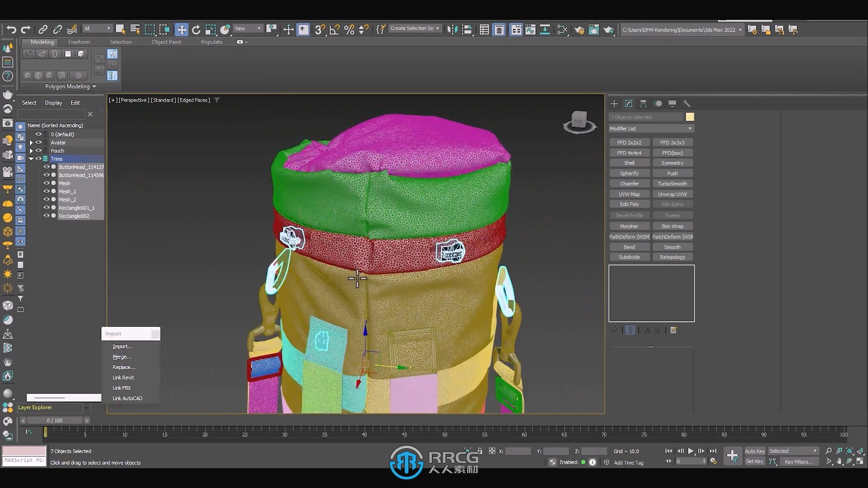Screen dimensions: 868x488
Task: Hide the Rectangle002 object
Action: (x=46, y=216)
